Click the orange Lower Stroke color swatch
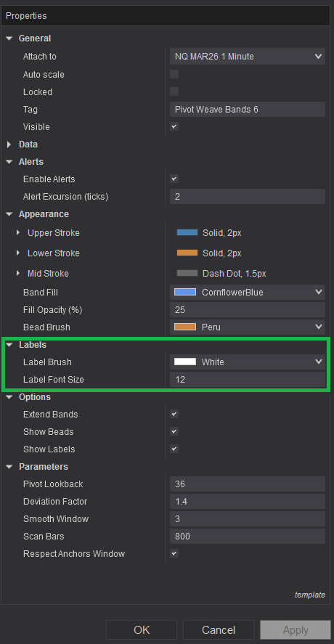The image size is (334, 644). (x=187, y=253)
